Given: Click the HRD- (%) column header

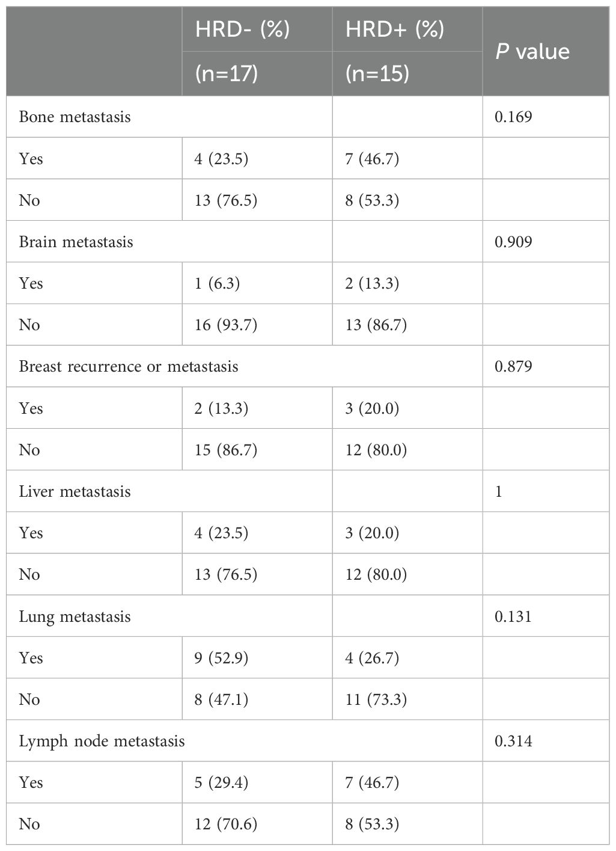Looking at the screenshot, I should pyautogui.click(x=243, y=30).
